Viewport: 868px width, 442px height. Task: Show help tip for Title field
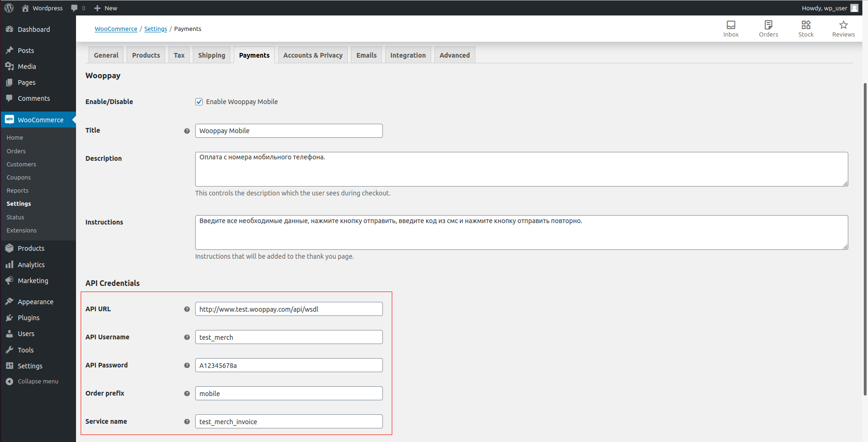[x=187, y=131]
